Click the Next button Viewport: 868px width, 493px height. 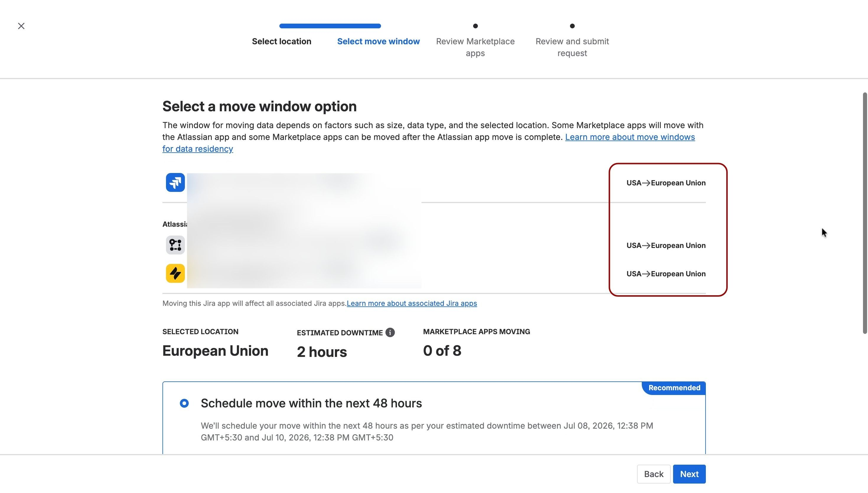(x=689, y=474)
